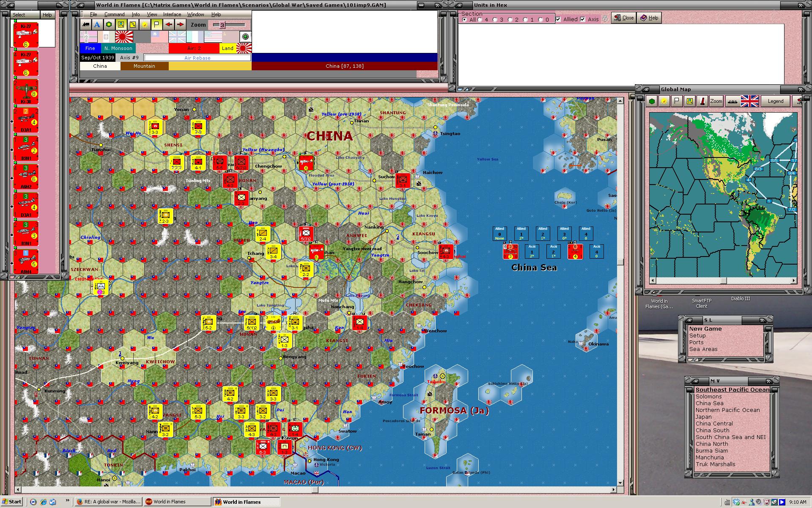Click the Air Rebase phase field
Image resolution: width=812 pixels, height=508 pixels.
[x=197, y=58]
